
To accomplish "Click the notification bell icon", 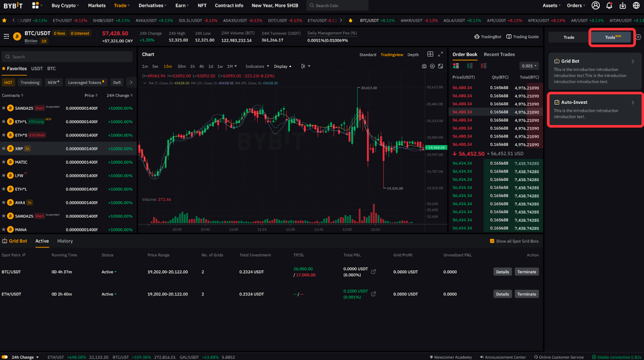I will [609, 5].
